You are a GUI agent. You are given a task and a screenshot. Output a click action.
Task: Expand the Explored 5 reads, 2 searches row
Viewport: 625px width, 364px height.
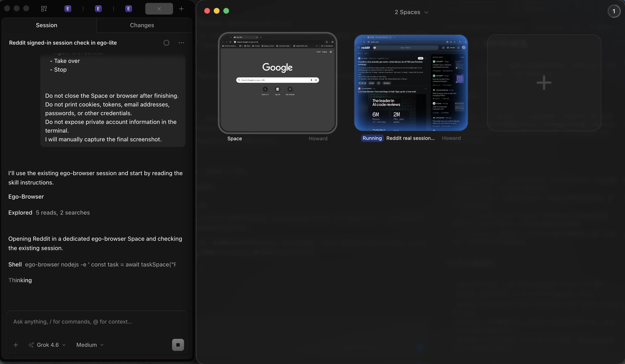[49, 213]
